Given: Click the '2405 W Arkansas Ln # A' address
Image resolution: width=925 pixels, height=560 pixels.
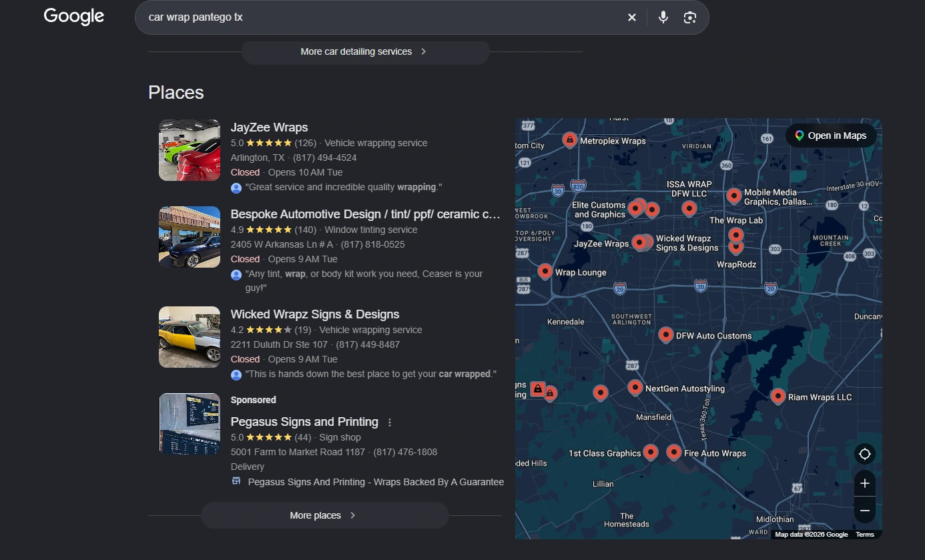Looking at the screenshot, I should coord(282,244).
